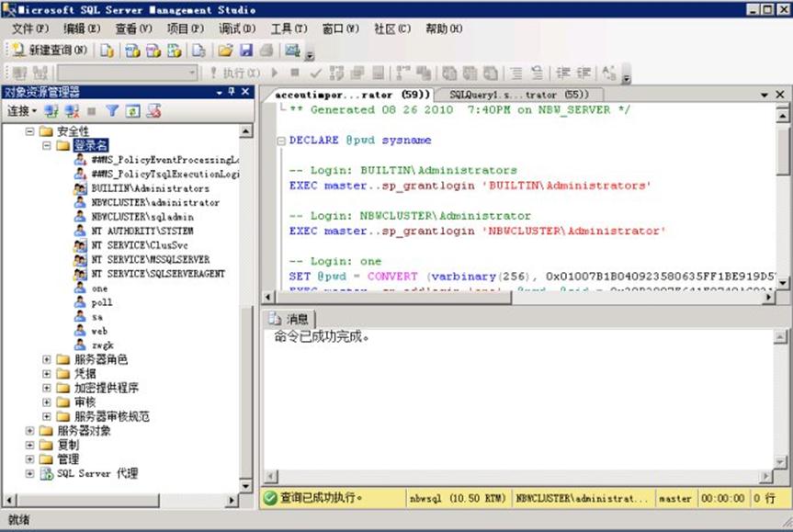Select the sa login

tap(97, 317)
